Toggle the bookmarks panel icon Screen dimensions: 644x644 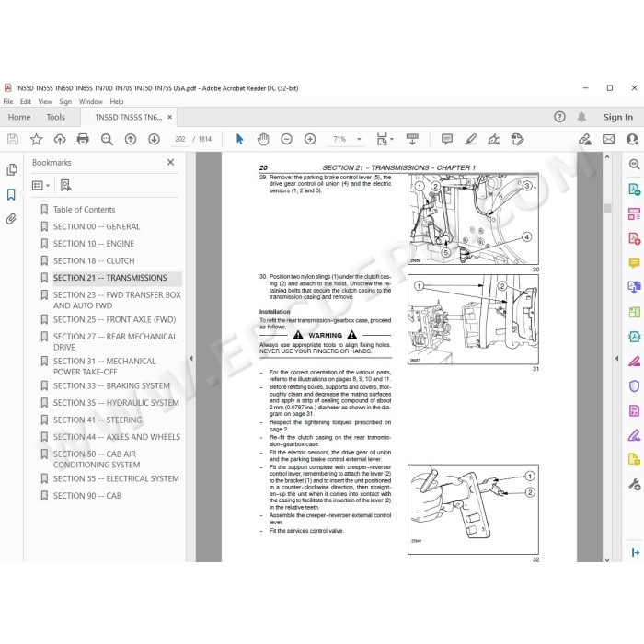11,194
